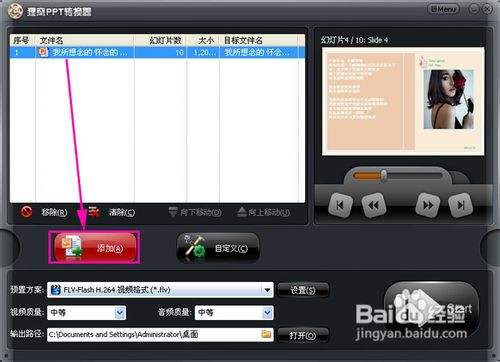Screen dimensions: 500x362
Task: Open preset Settings (设置) button
Action: tap(303, 290)
